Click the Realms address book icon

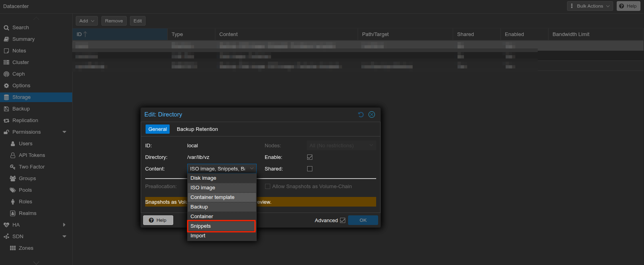(13, 213)
